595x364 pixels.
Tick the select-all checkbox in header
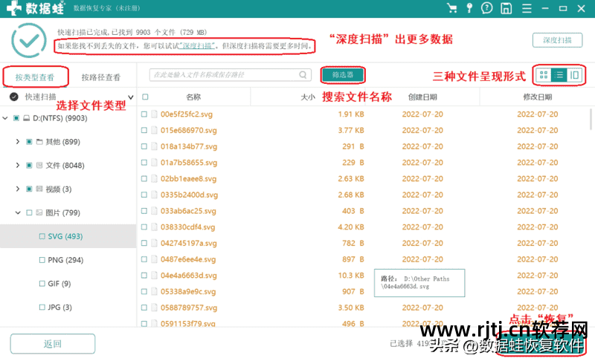[x=145, y=97]
